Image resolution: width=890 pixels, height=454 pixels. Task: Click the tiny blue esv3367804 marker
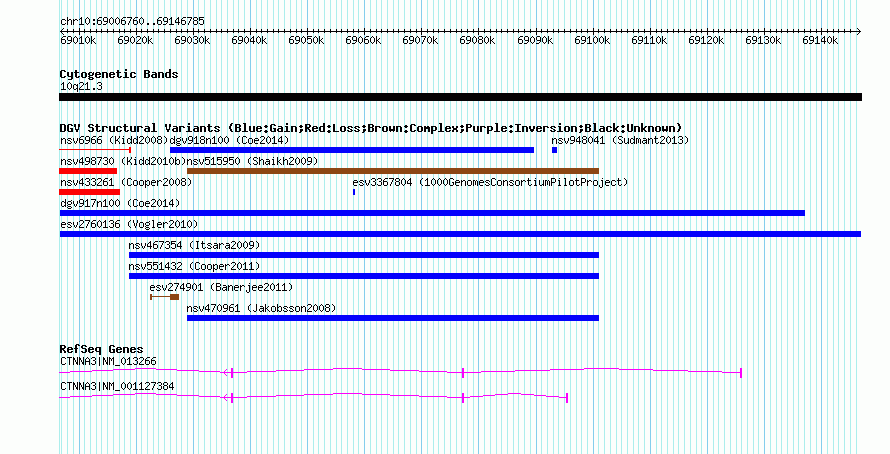(354, 192)
